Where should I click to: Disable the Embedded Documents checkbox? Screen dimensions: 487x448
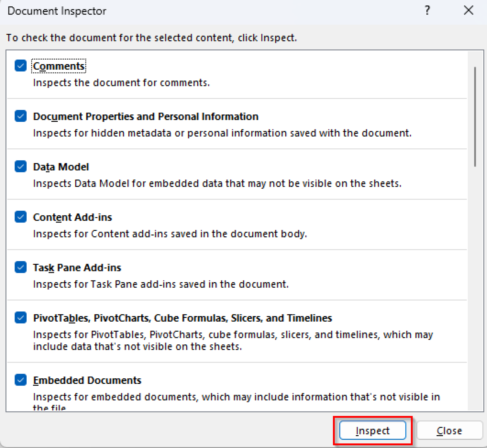point(20,380)
